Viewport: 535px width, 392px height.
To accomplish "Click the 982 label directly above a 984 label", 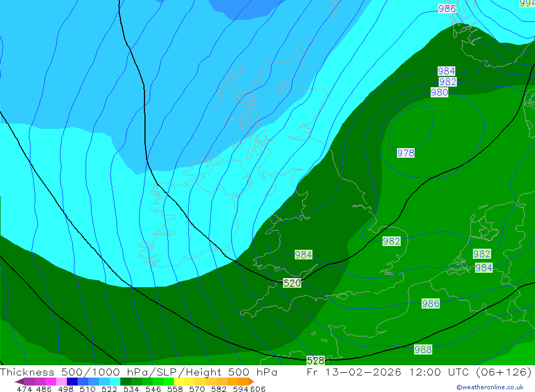I will pyautogui.click(x=482, y=254).
